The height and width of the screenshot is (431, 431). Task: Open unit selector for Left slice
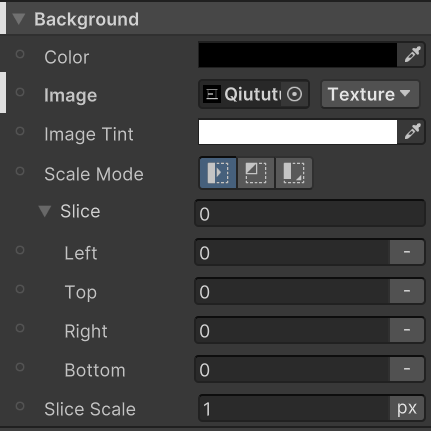click(x=407, y=252)
